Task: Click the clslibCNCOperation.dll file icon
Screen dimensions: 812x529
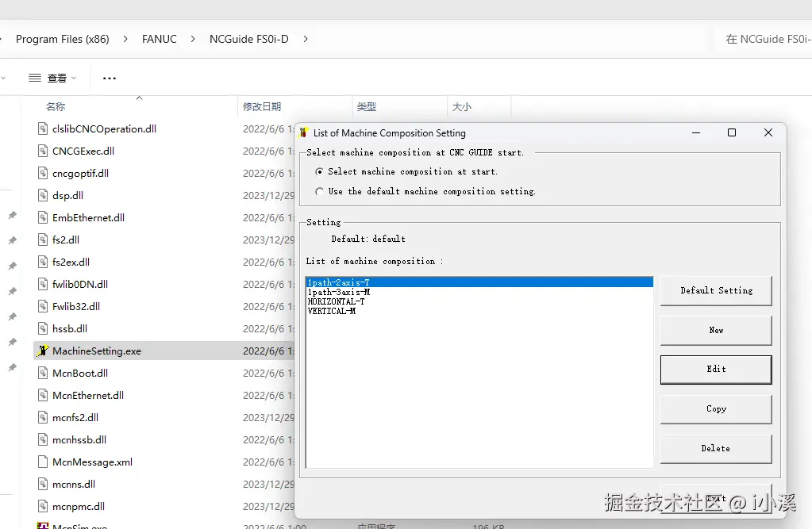Action: click(43, 128)
